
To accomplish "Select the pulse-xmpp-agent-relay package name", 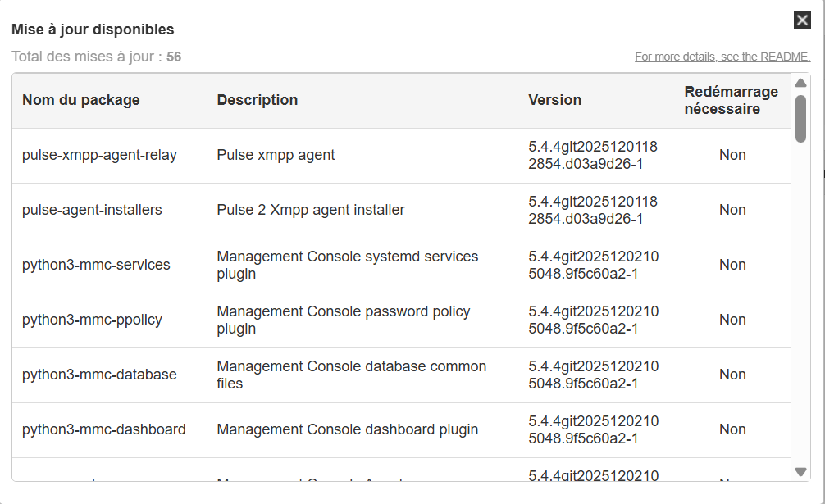I will [x=99, y=155].
